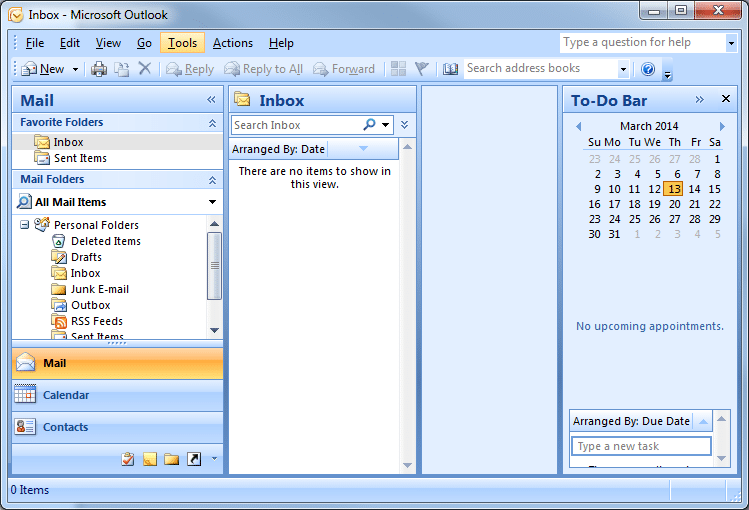Screen dimensions: 749x510
Task: Click the Delete X toolbar icon
Action: pos(145,69)
